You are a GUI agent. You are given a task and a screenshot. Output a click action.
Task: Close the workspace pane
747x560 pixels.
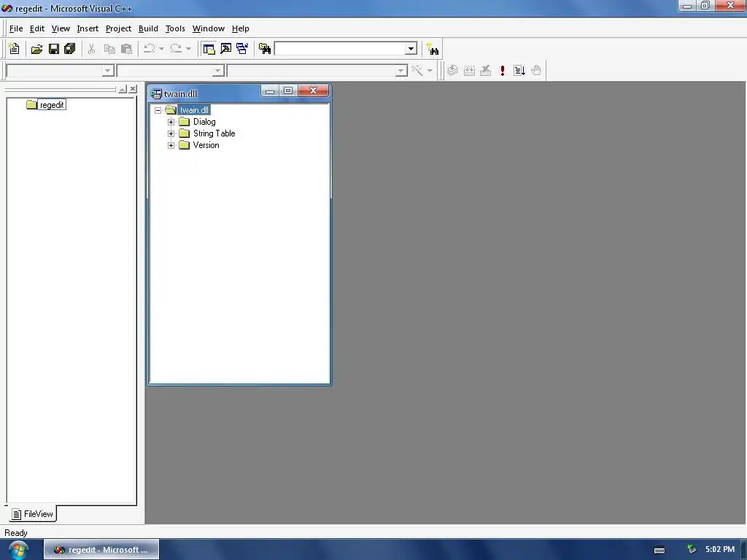(133, 89)
